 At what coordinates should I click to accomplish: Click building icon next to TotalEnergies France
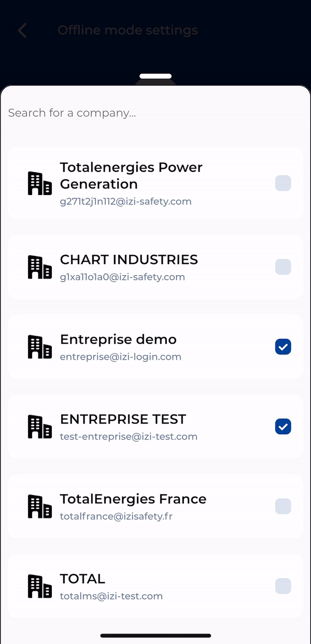39,506
